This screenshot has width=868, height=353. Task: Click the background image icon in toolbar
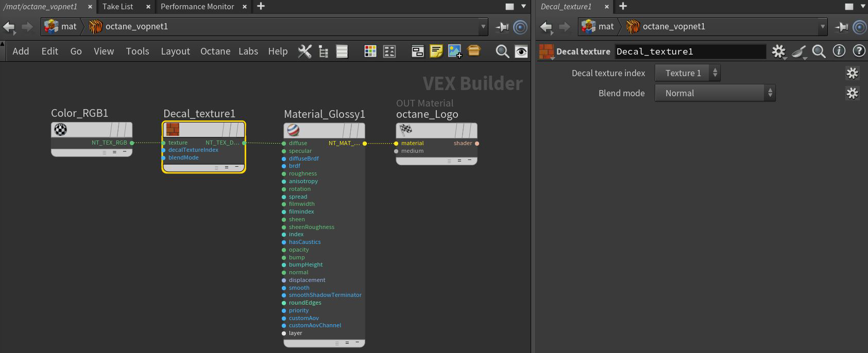click(454, 51)
